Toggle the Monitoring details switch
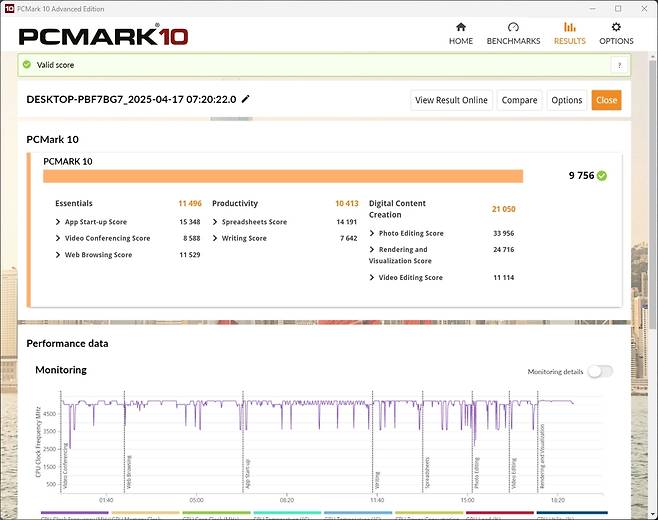658x520 pixels. click(x=599, y=371)
